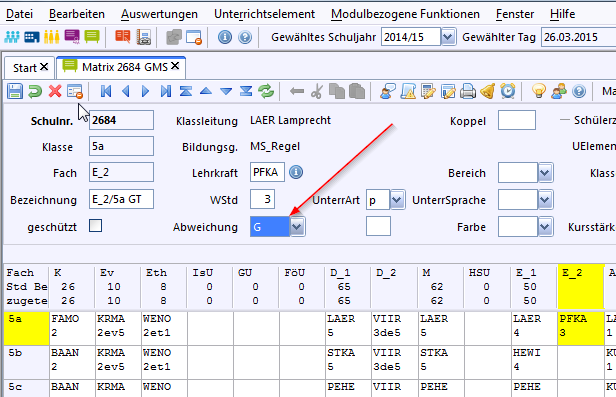Click the orange open book icon
Viewport: 616px width, 397px height.
(x=123, y=37)
